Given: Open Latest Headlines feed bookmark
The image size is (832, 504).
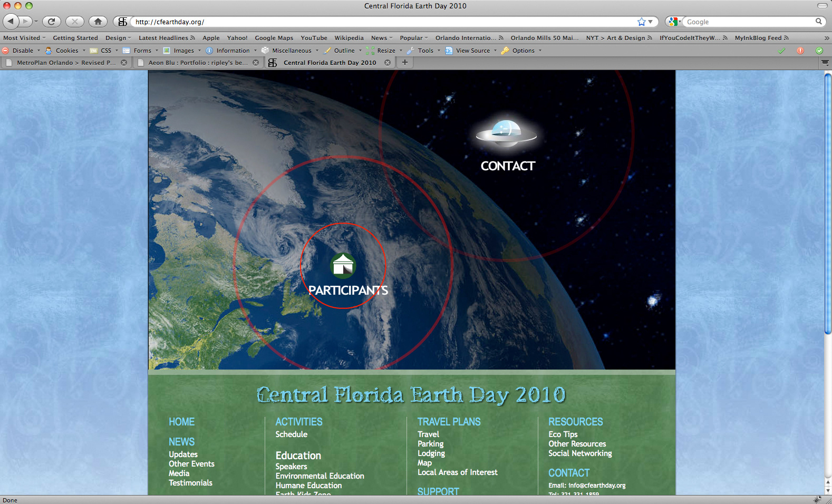Looking at the screenshot, I should pos(167,38).
